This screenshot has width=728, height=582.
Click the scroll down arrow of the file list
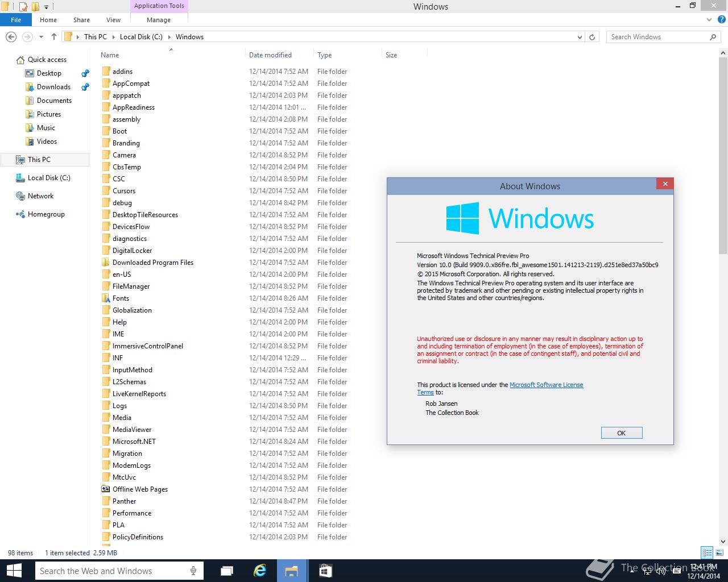[723, 542]
